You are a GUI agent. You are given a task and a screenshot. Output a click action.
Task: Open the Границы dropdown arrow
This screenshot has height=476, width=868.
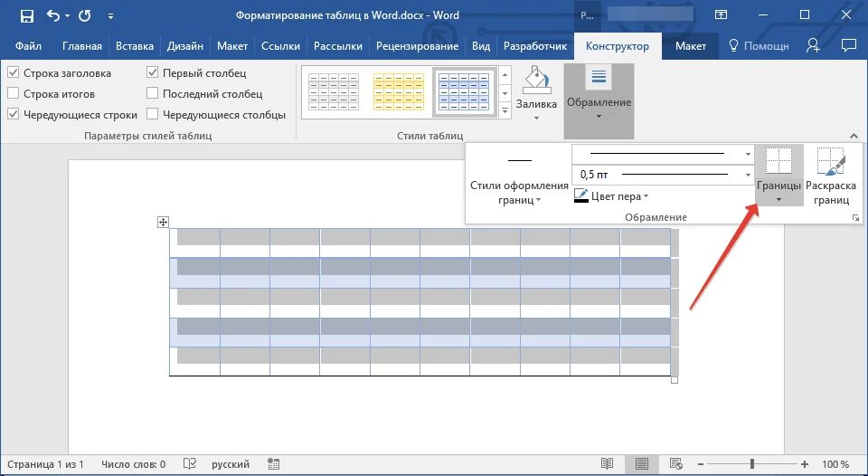[778, 200]
